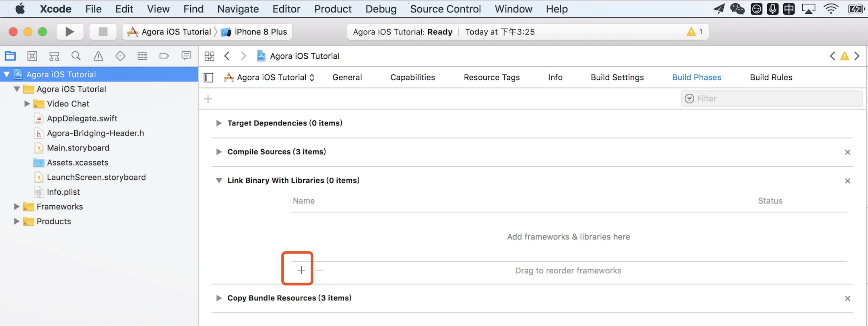
Task: Remove library with the minus button
Action: [319, 270]
